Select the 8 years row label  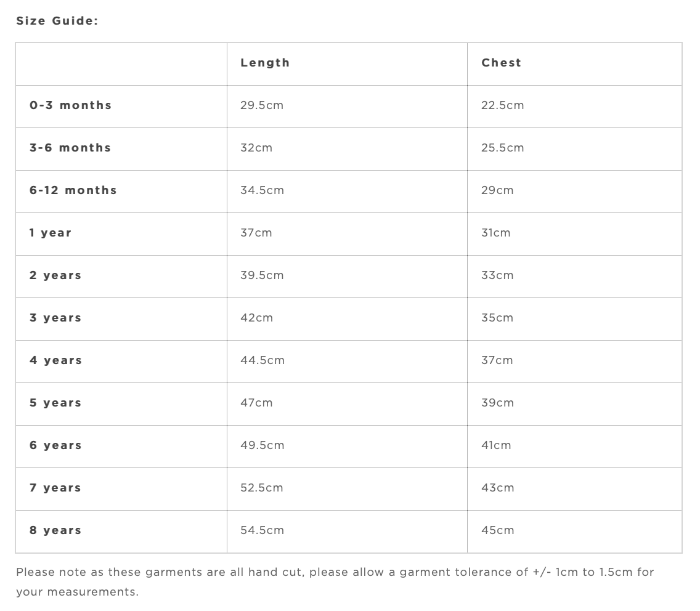click(55, 530)
